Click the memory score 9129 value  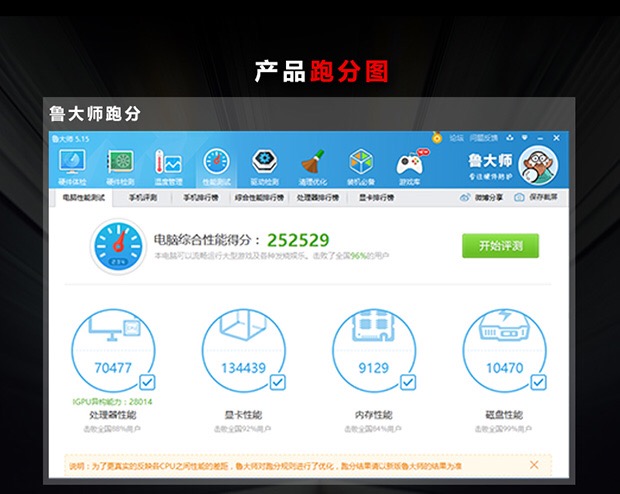tap(374, 368)
